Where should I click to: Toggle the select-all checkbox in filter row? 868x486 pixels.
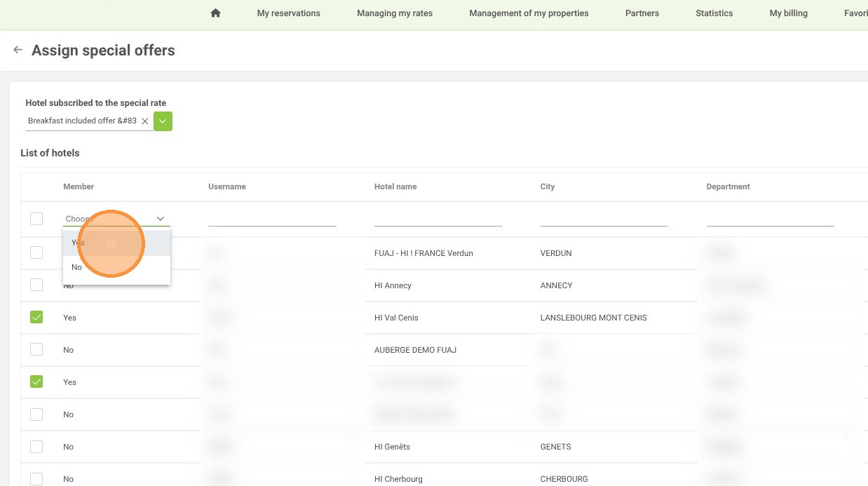point(36,219)
